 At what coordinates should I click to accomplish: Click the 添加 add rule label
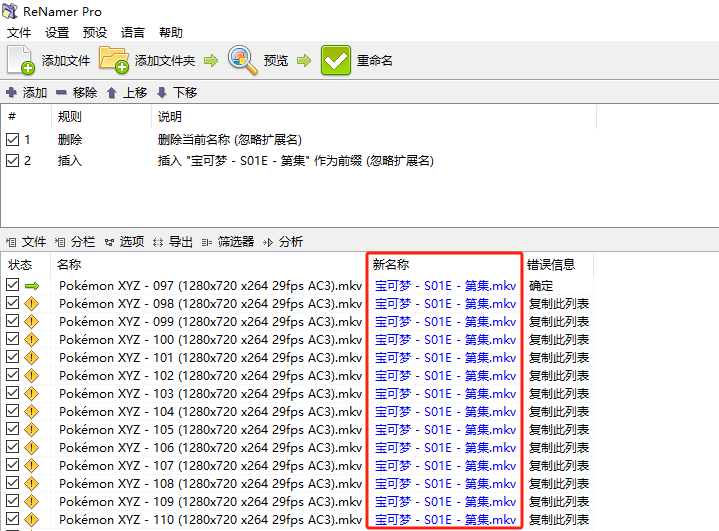click(35, 93)
